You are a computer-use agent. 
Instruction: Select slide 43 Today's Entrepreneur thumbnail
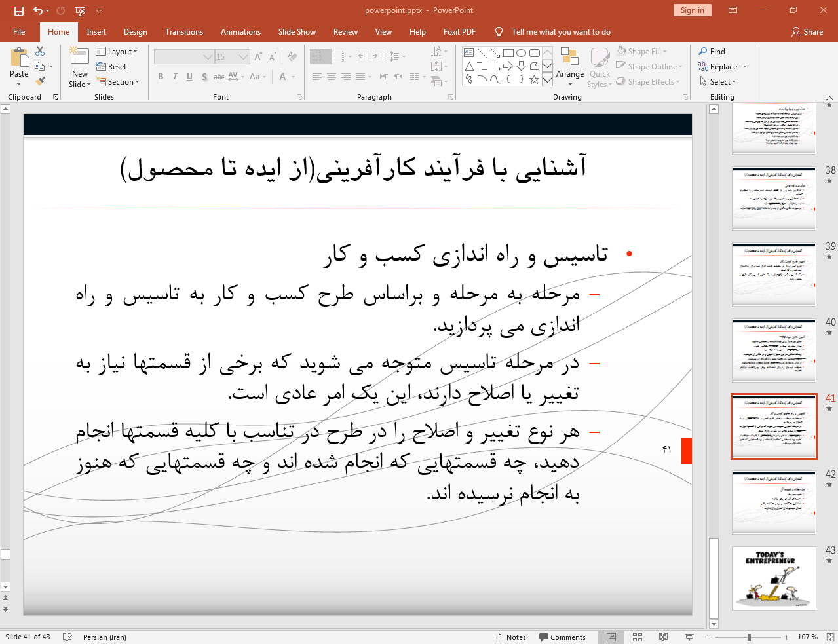point(774,578)
